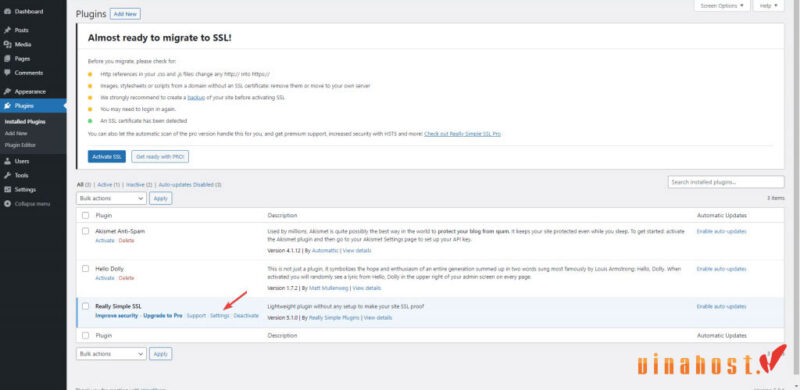Click the Media icon in sidebar
This screenshot has height=390, width=800.
click(x=7, y=44)
